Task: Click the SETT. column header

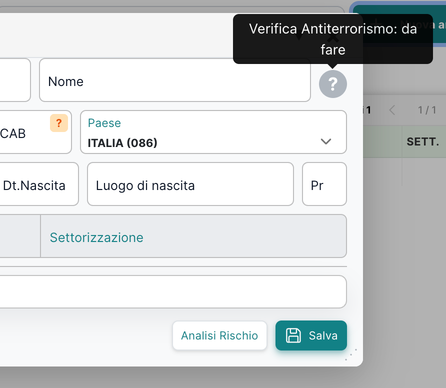Action: pos(423,142)
